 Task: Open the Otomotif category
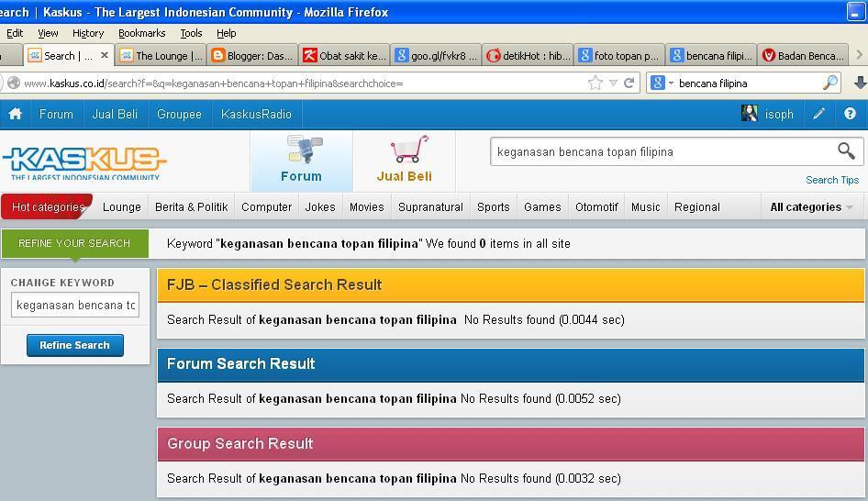click(596, 207)
